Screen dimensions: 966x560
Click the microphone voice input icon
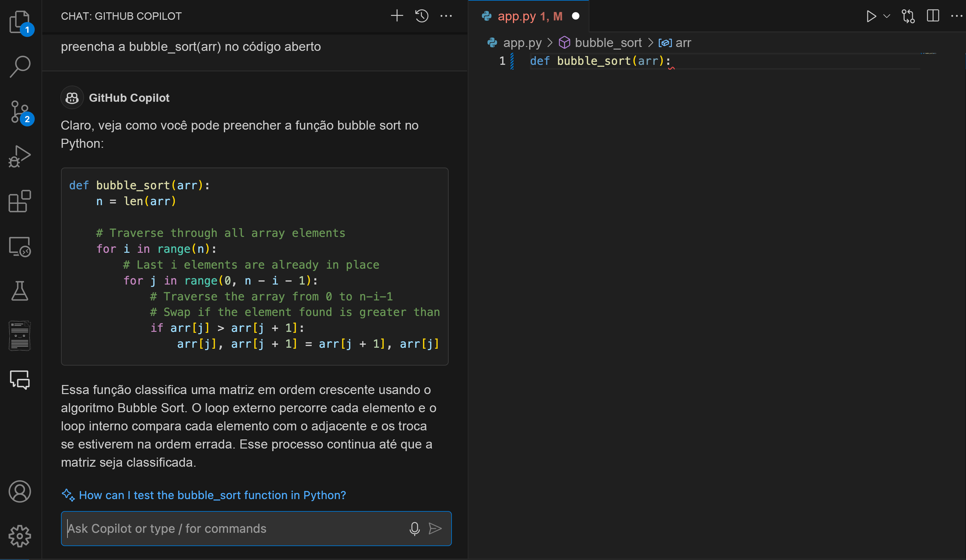point(414,529)
